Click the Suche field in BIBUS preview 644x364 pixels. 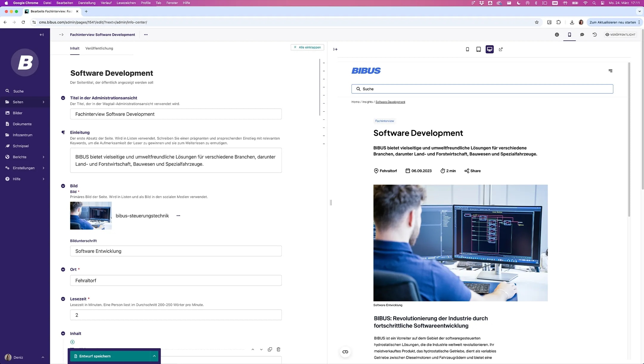click(482, 89)
